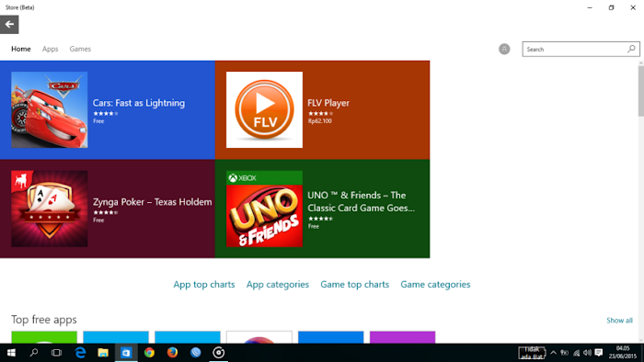Select the Cars: Fast as Lightning title
This screenshot has width=644, height=362.
click(139, 103)
